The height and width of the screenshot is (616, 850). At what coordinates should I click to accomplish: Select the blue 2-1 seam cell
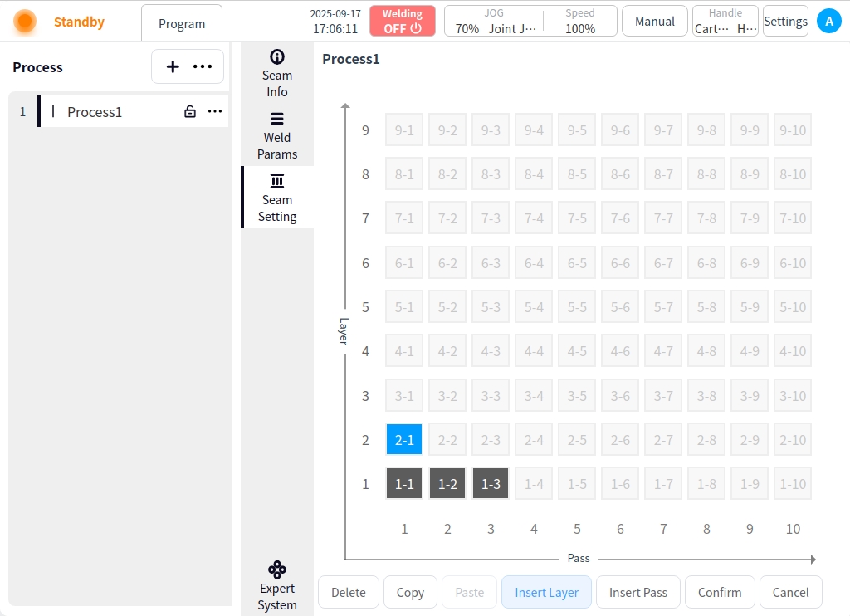(x=404, y=440)
